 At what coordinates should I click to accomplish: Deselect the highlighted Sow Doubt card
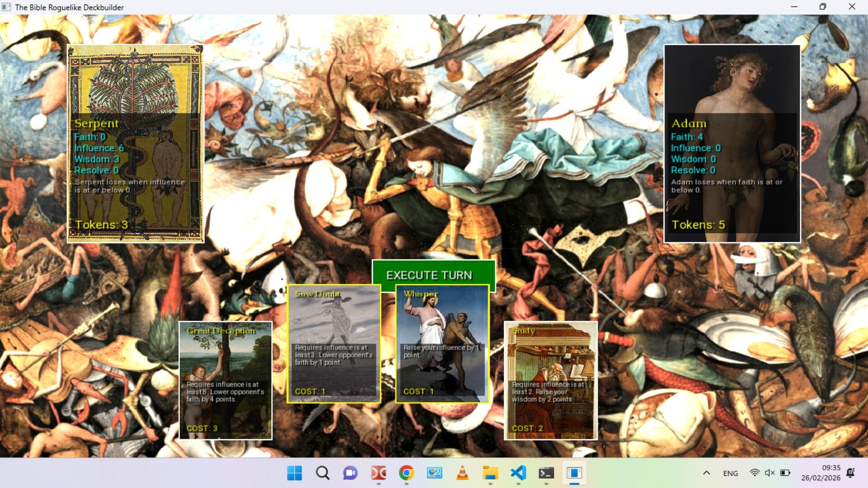coord(335,343)
